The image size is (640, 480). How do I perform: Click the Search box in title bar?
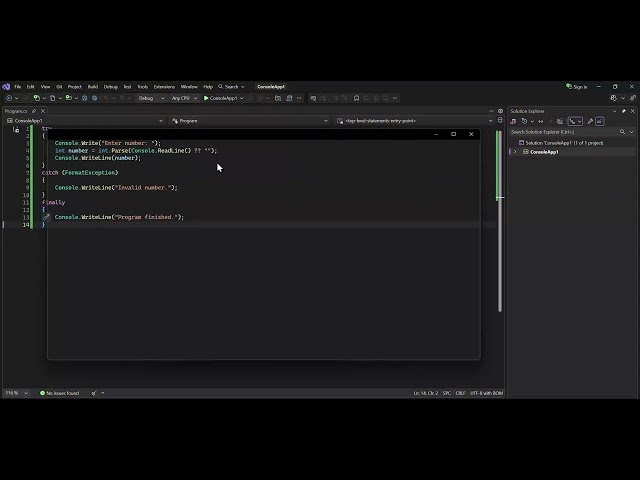coord(231,87)
